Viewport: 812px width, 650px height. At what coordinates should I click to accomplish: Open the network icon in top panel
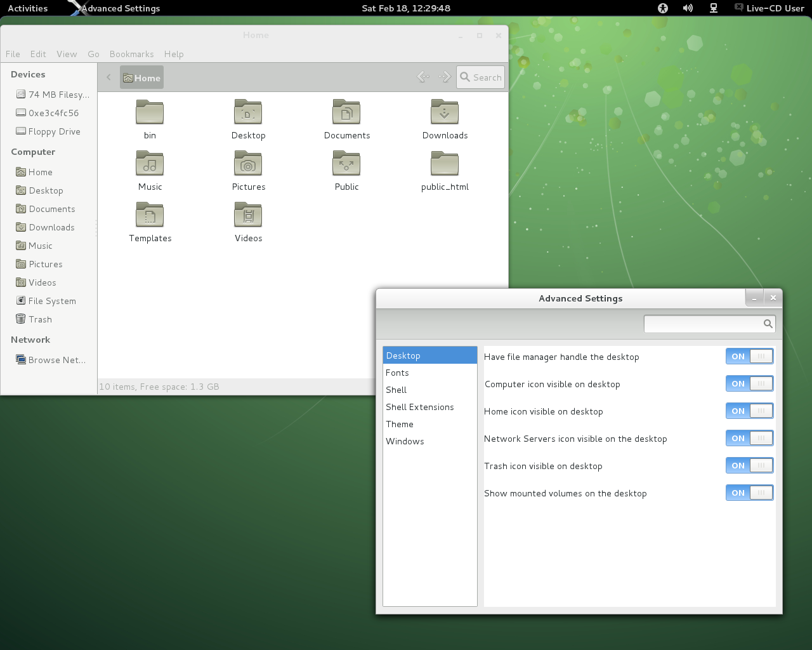pyautogui.click(x=714, y=8)
